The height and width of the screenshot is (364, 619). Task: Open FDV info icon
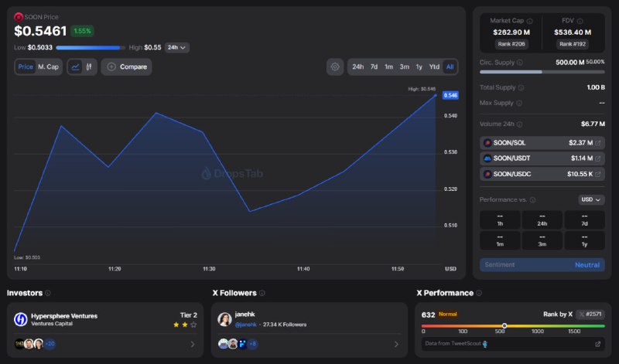click(x=580, y=21)
